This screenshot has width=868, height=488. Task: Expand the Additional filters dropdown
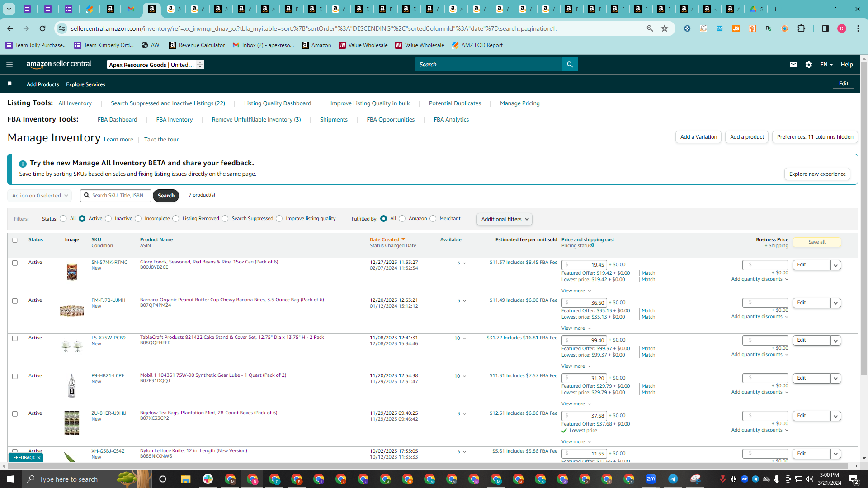[505, 219]
